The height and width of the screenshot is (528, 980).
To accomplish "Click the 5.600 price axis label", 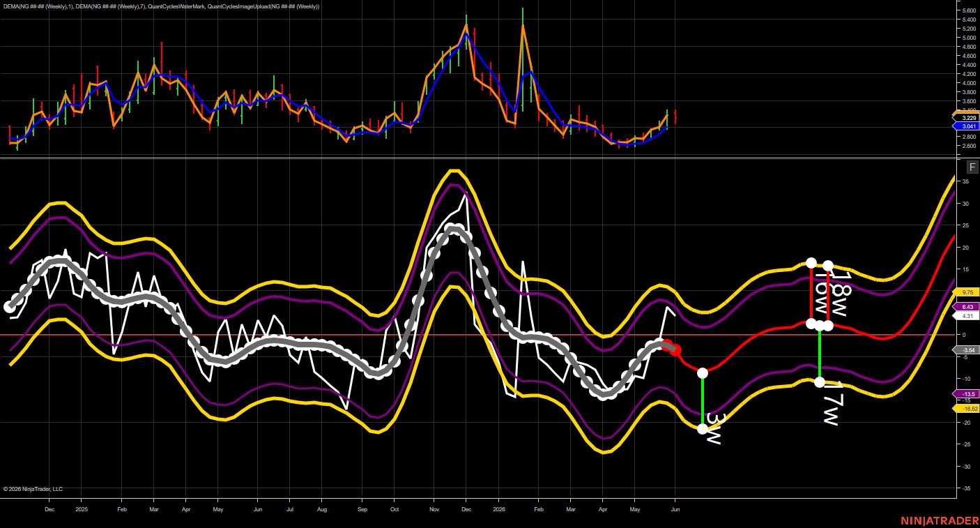I will point(969,10).
